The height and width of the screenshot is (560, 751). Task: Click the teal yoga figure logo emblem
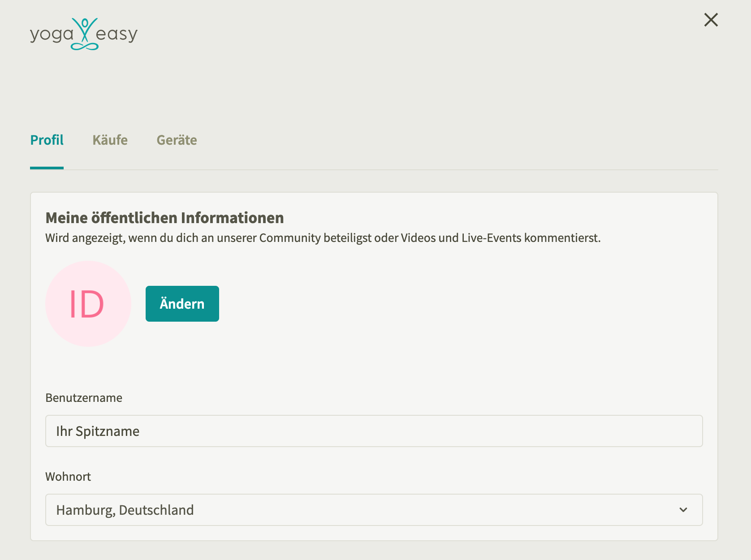pos(85,33)
